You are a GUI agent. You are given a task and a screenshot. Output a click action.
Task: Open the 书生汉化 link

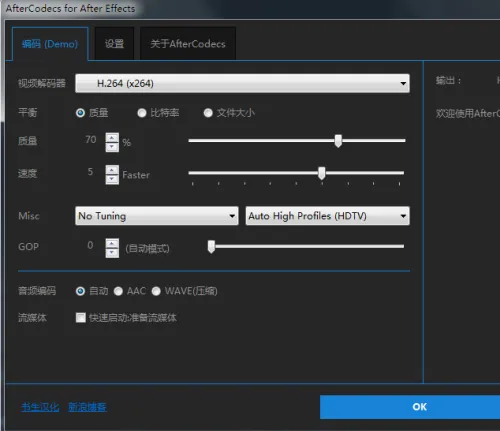pyautogui.click(x=40, y=407)
